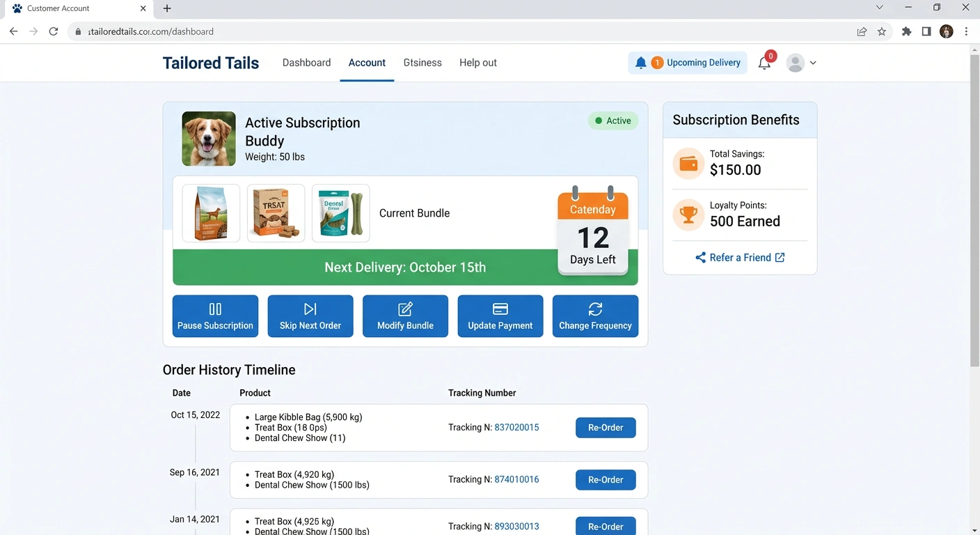Click Buddy's dog photo thumbnail
The height and width of the screenshot is (535, 980).
click(x=209, y=139)
